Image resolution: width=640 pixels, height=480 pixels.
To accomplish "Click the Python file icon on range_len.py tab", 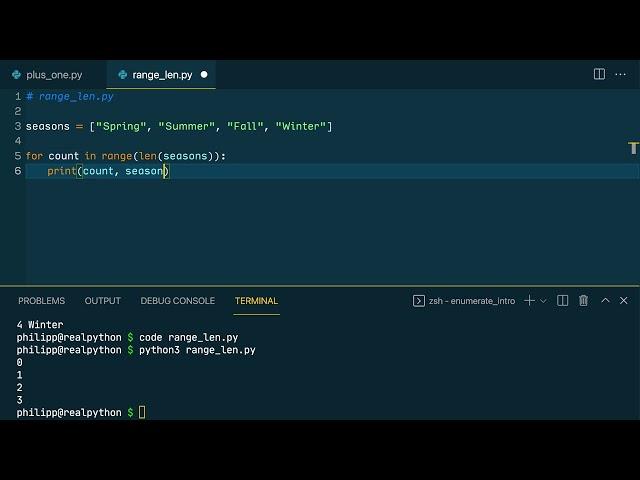I will coord(122,75).
